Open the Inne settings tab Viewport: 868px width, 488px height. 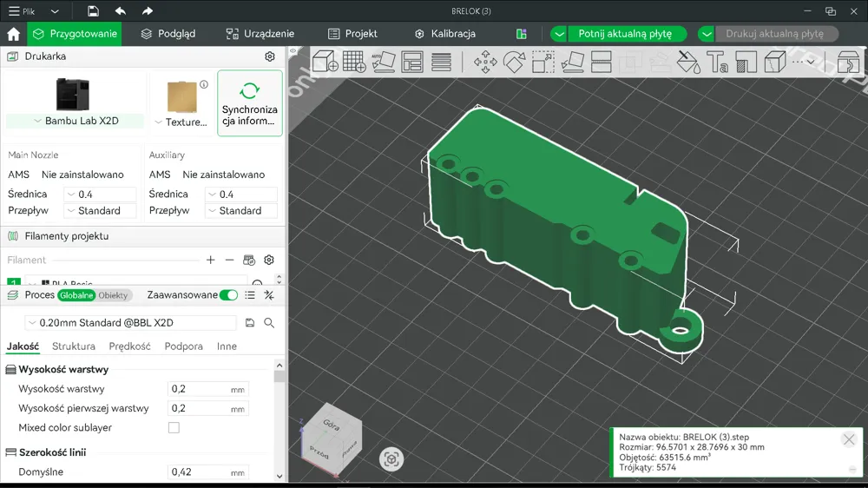227,346
